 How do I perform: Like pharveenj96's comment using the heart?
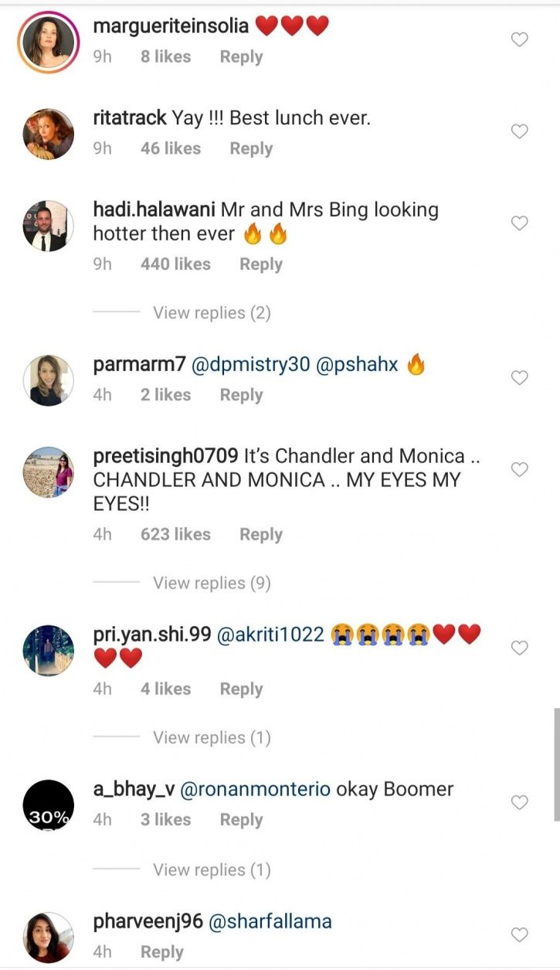pos(519,934)
